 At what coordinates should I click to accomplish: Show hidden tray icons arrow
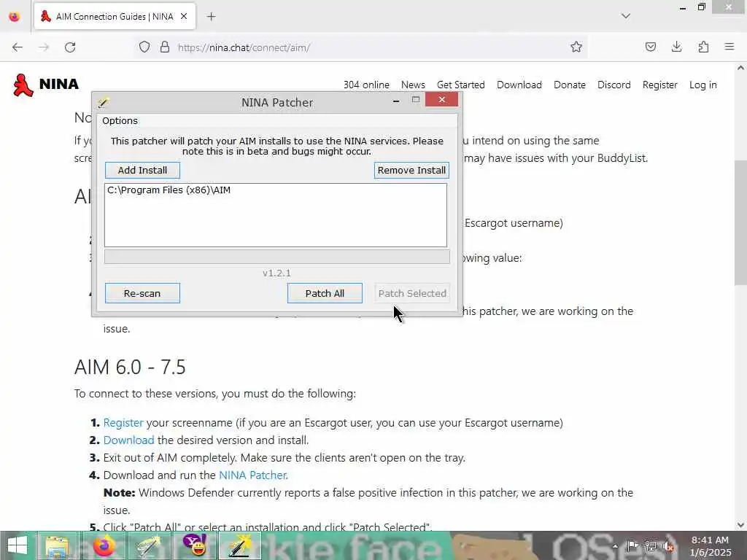pyautogui.click(x=615, y=546)
